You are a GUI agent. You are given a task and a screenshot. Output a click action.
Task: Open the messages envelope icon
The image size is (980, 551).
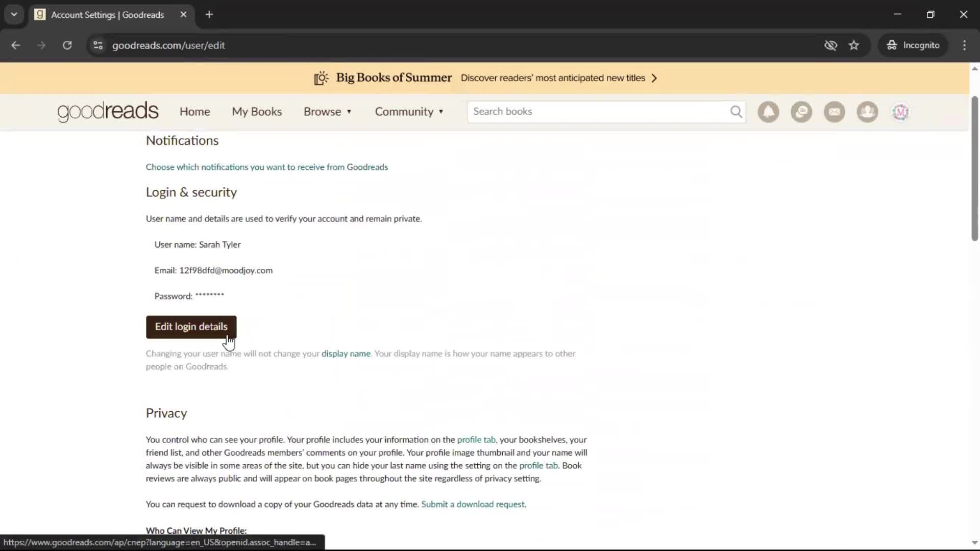click(x=835, y=112)
